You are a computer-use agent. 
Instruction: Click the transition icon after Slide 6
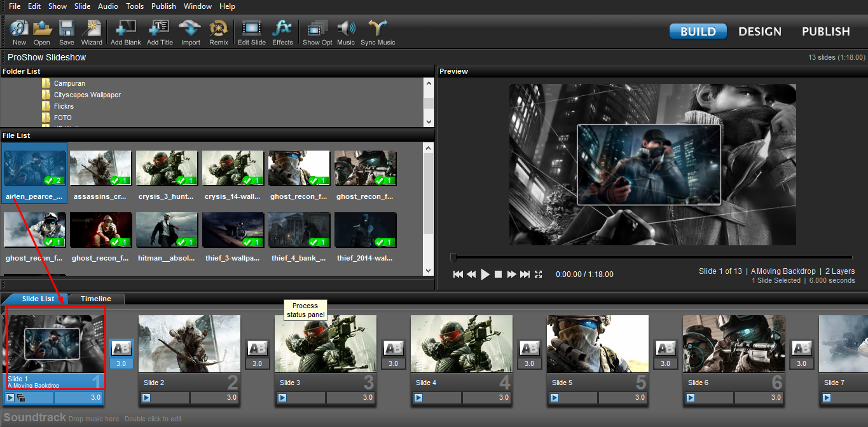coord(801,348)
